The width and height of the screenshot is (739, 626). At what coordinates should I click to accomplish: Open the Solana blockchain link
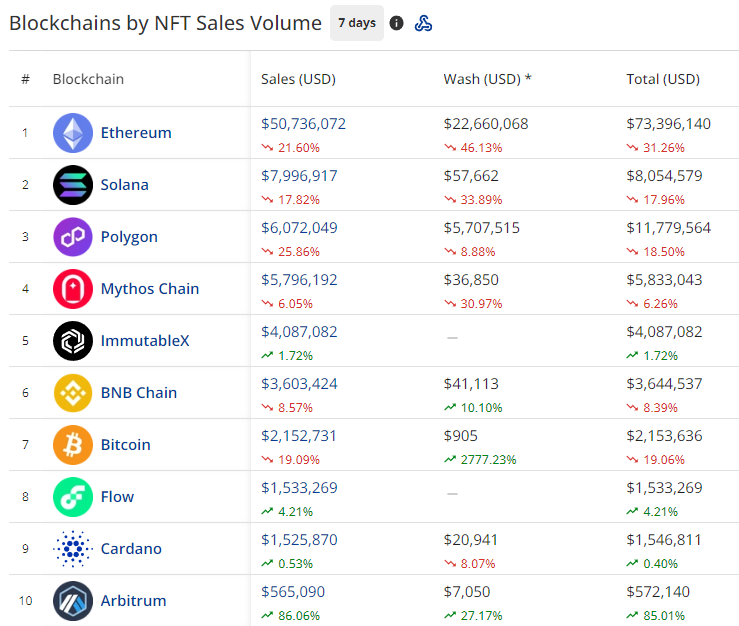pos(124,185)
